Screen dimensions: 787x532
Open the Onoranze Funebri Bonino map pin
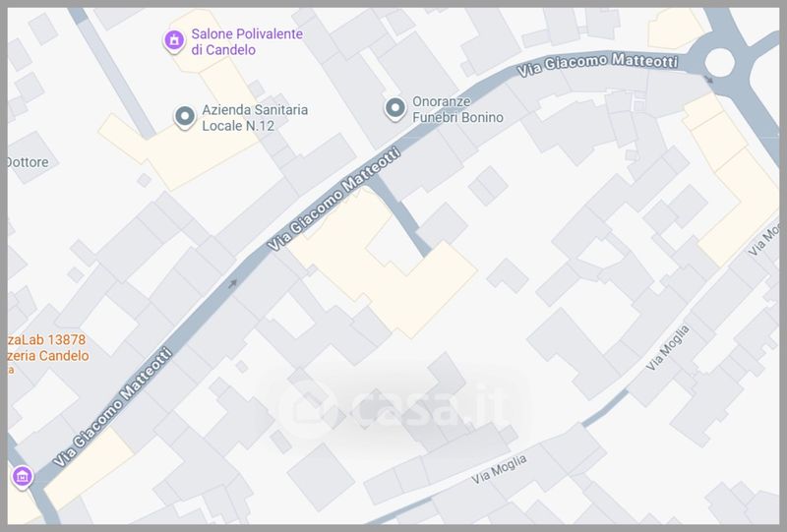[395, 108]
